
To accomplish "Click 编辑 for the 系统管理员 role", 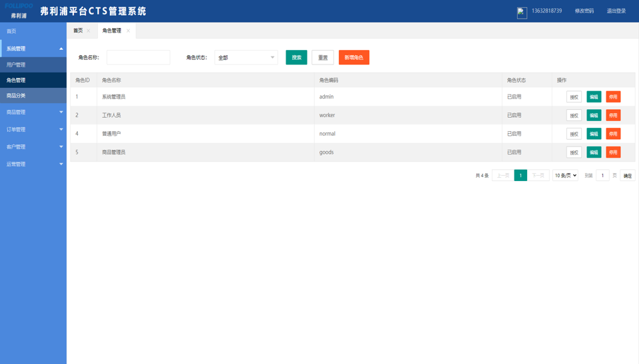I will 594,97.
